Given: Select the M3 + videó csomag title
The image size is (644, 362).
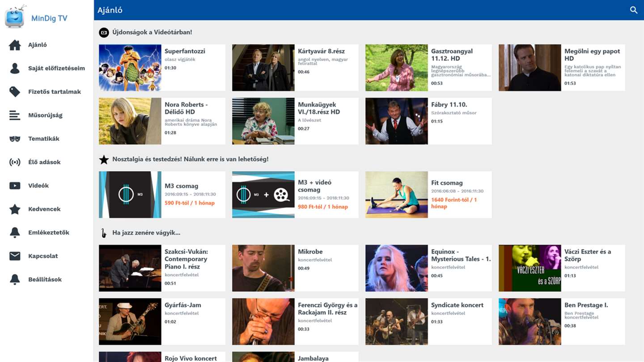Looking at the screenshot, I should [315, 186].
